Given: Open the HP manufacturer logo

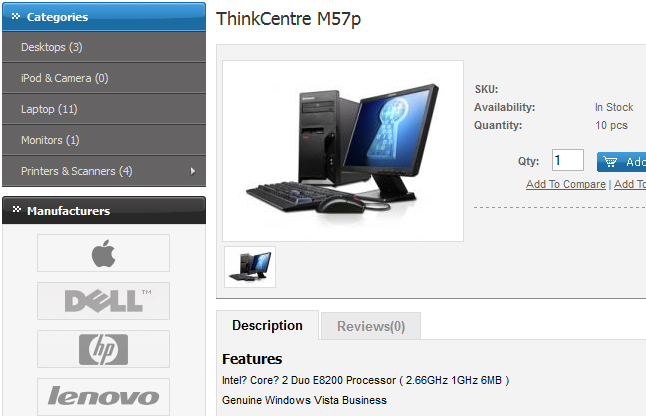Looking at the screenshot, I should (103, 349).
